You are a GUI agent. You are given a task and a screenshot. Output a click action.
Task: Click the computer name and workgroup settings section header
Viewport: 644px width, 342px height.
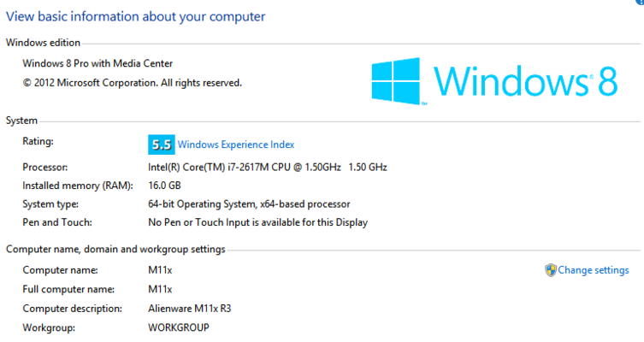click(115, 249)
